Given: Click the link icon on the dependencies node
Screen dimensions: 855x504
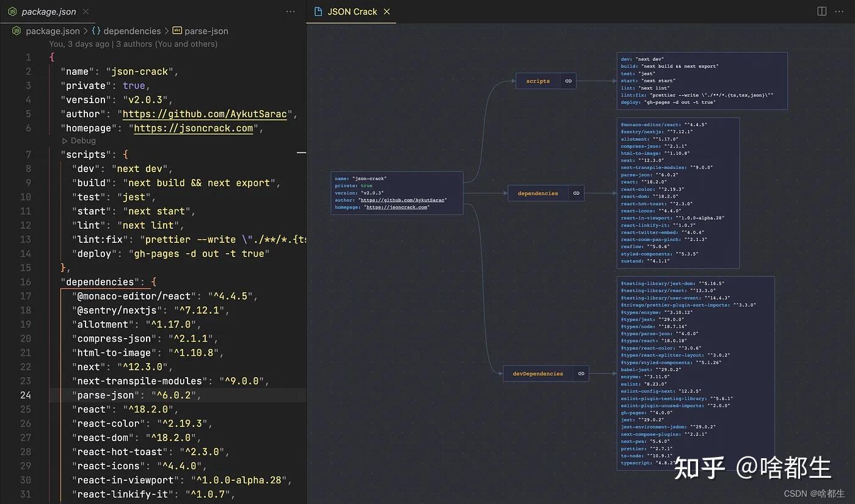Looking at the screenshot, I should click(576, 193).
